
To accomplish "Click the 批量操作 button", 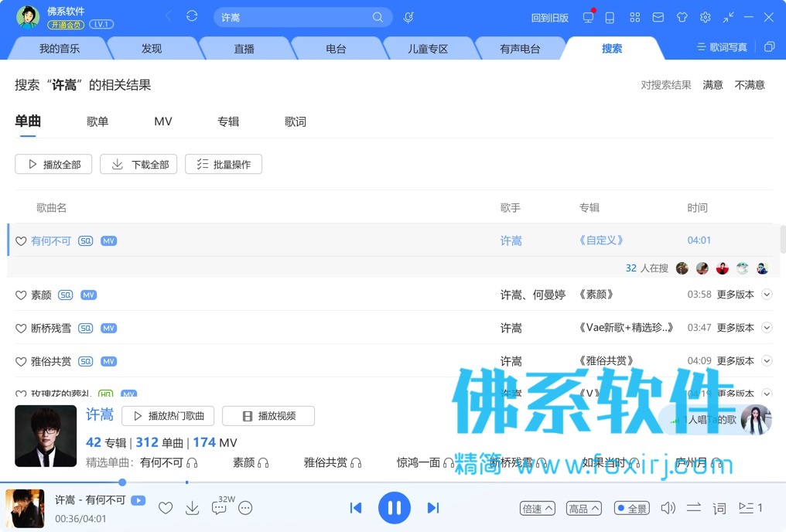I will tap(224, 164).
